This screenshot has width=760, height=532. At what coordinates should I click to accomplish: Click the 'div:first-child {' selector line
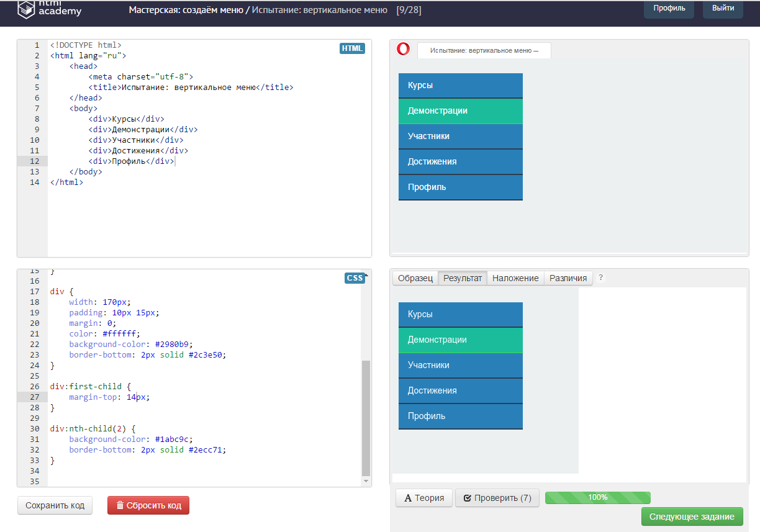[91, 387]
